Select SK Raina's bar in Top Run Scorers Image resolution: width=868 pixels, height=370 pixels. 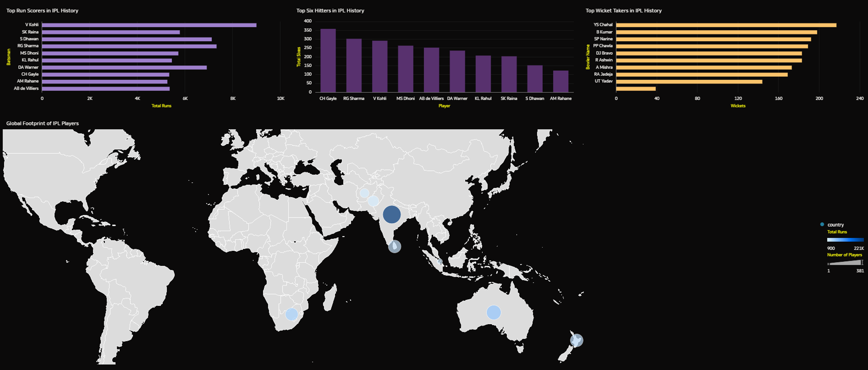111,32
